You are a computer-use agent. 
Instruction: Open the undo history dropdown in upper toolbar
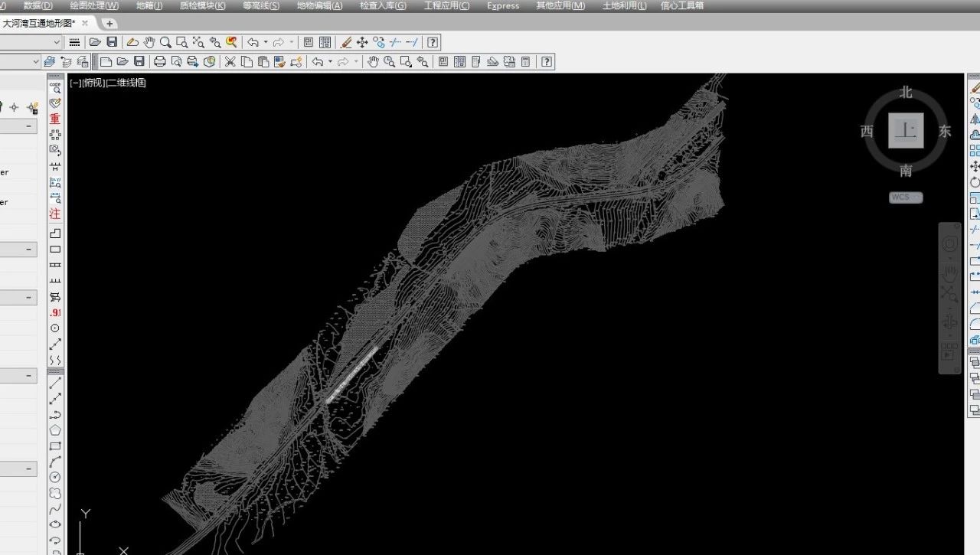pos(266,42)
